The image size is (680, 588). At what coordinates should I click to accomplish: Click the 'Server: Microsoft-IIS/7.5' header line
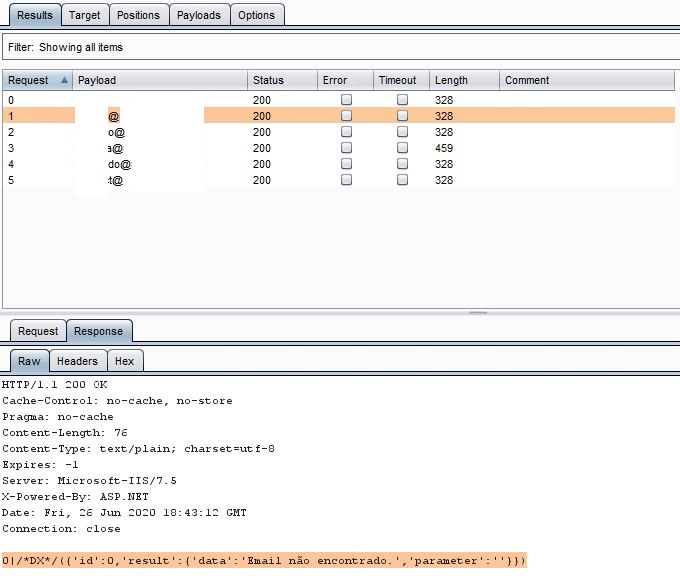(89, 480)
